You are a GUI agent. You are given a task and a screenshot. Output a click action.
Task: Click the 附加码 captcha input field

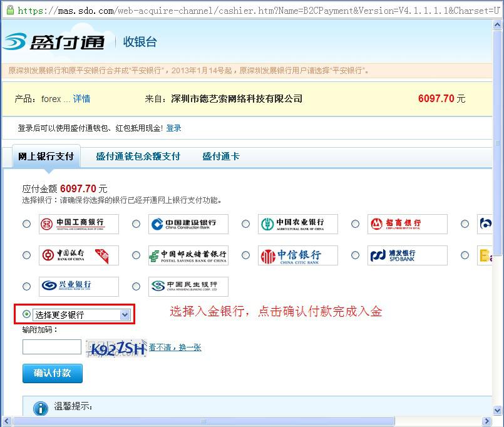[52, 347]
